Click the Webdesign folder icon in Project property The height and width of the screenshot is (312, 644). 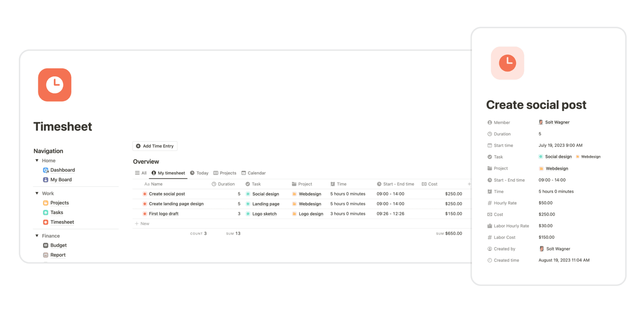point(541,169)
